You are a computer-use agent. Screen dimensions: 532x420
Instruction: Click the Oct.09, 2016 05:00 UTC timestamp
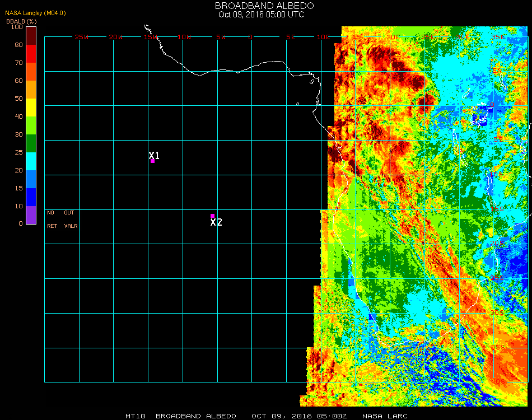click(261, 15)
